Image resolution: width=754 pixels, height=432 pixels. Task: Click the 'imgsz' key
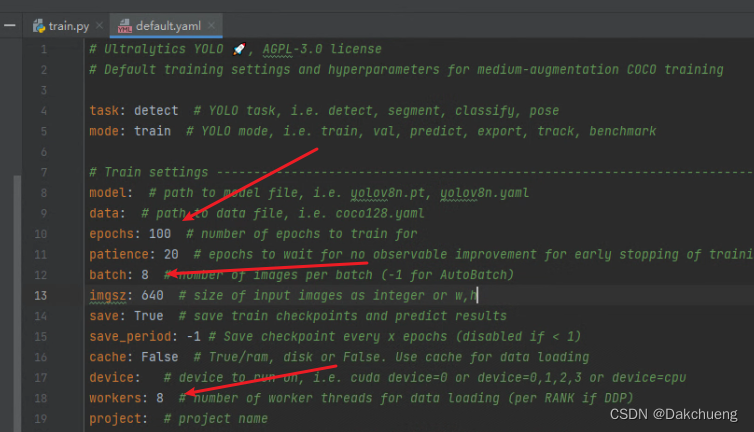click(108, 295)
